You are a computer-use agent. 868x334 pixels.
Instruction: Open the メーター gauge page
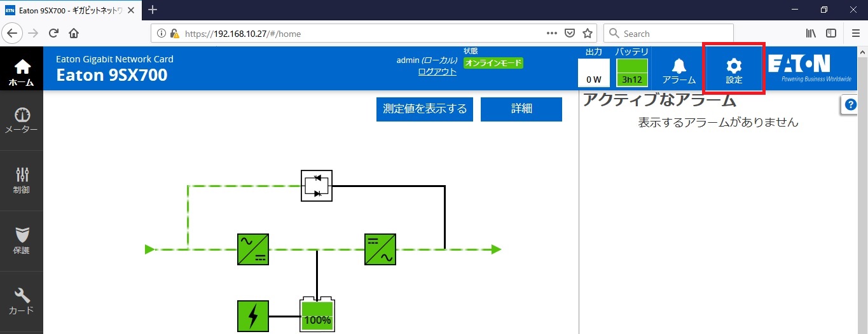pos(22,120)
